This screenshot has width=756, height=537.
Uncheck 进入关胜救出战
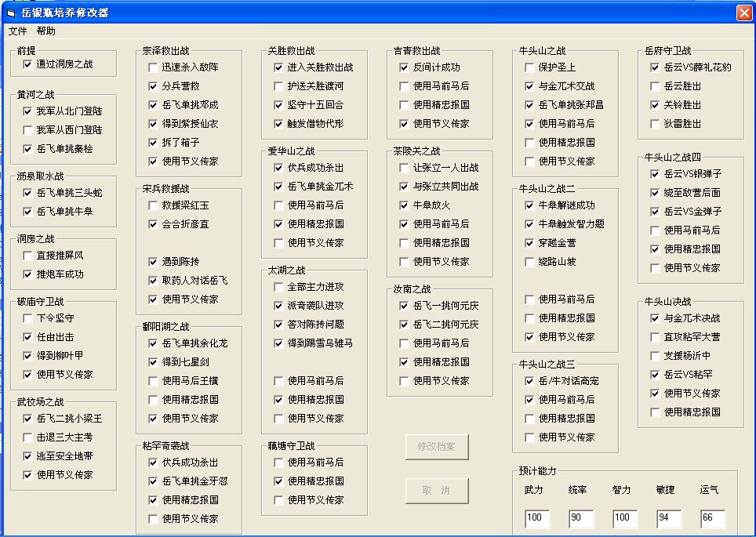[278, 67]
